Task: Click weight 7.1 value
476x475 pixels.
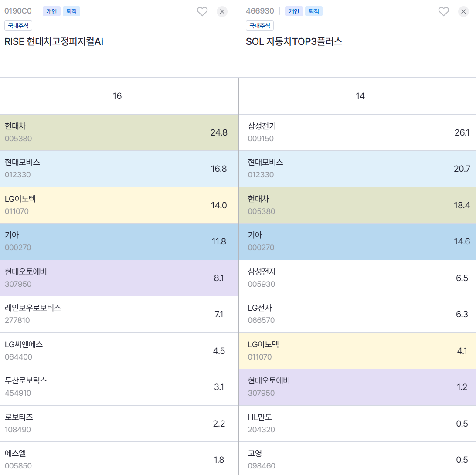Action: (219, 315)
